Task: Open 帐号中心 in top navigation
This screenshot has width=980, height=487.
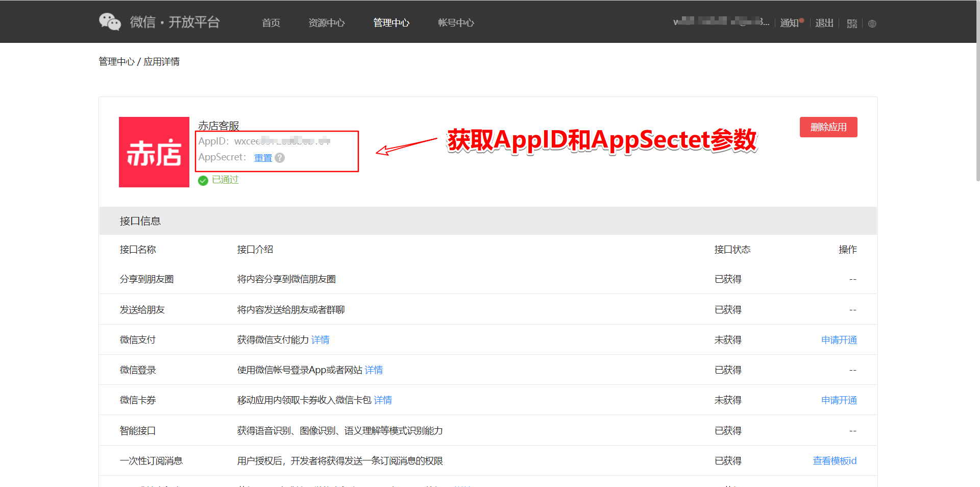Action: pyautogui.click(x=456, y=22)
